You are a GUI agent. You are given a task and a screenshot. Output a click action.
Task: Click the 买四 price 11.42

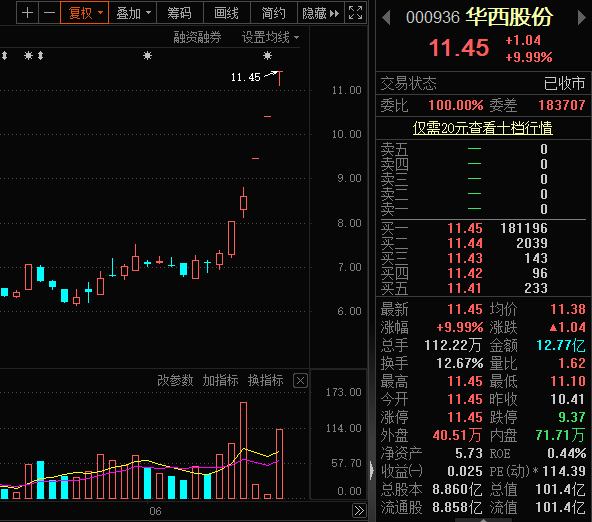(465, 273)
